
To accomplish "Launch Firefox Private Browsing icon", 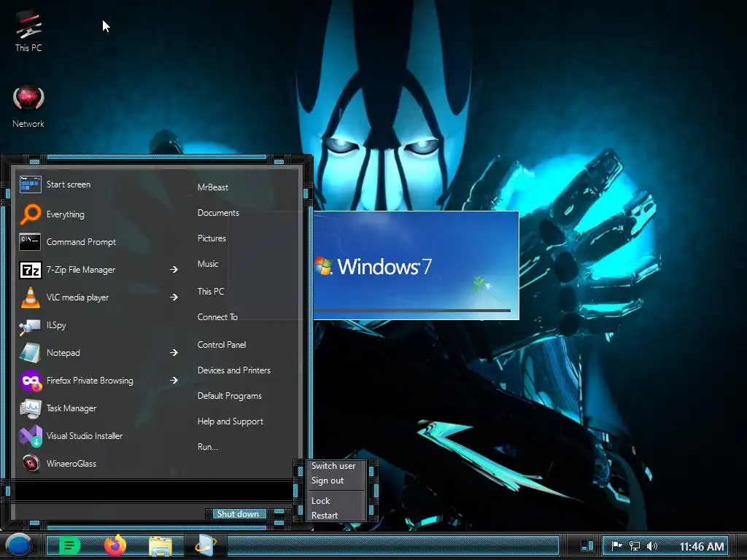I will [31, 381].
